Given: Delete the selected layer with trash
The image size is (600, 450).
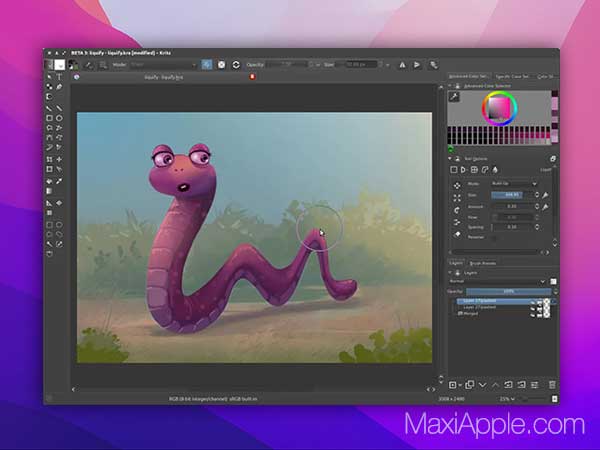Looking at the screenshot, I should [552, 385].
